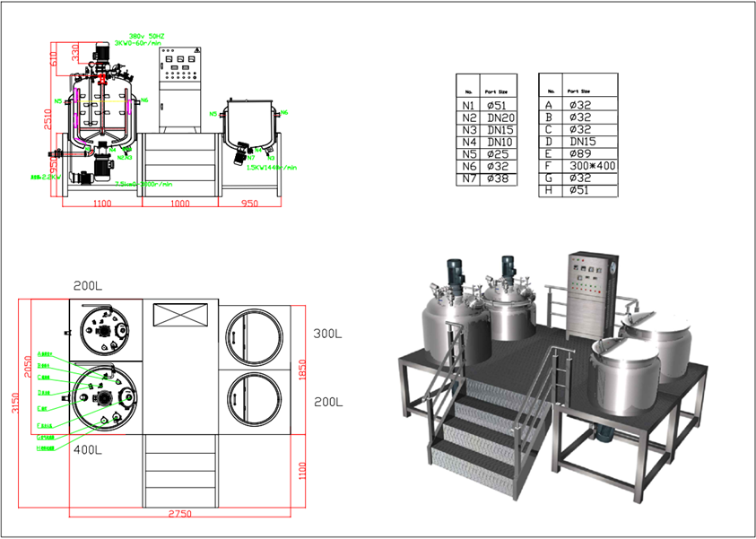Viewport: 756px width, 539px height.
Task: Click the 300L tank circle in plan view
Action: pos(252,335)
